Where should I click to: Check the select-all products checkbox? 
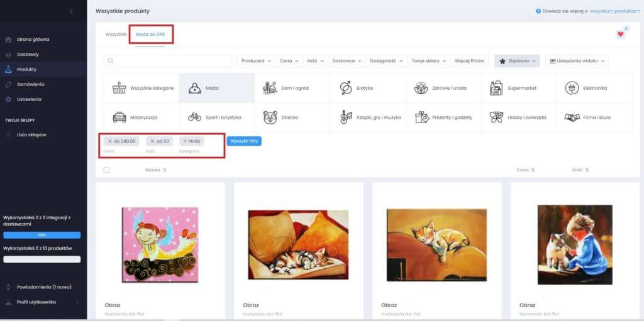tap(106, 170)
